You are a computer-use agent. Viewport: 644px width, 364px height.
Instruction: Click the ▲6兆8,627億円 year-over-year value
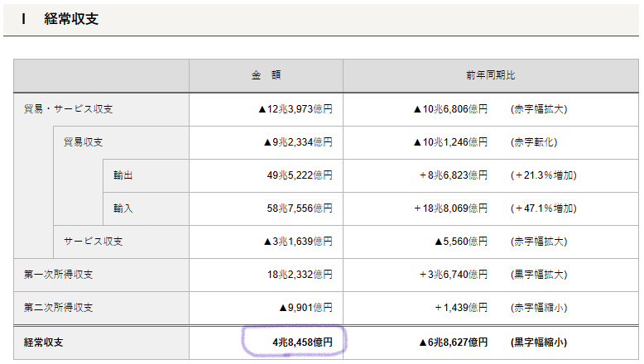click(450, 342)
